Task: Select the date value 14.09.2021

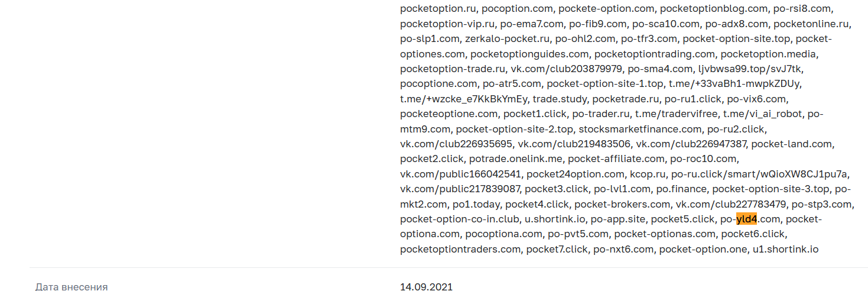Action: tap(426, 287)
